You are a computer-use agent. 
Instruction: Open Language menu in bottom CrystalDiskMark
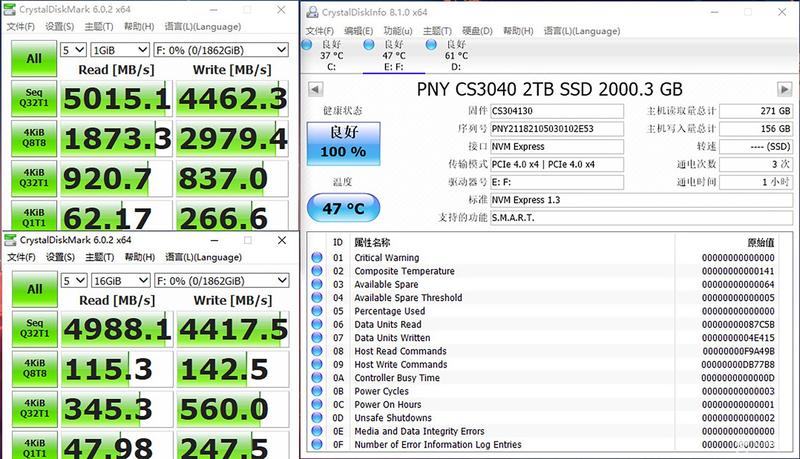coord(204,257)
